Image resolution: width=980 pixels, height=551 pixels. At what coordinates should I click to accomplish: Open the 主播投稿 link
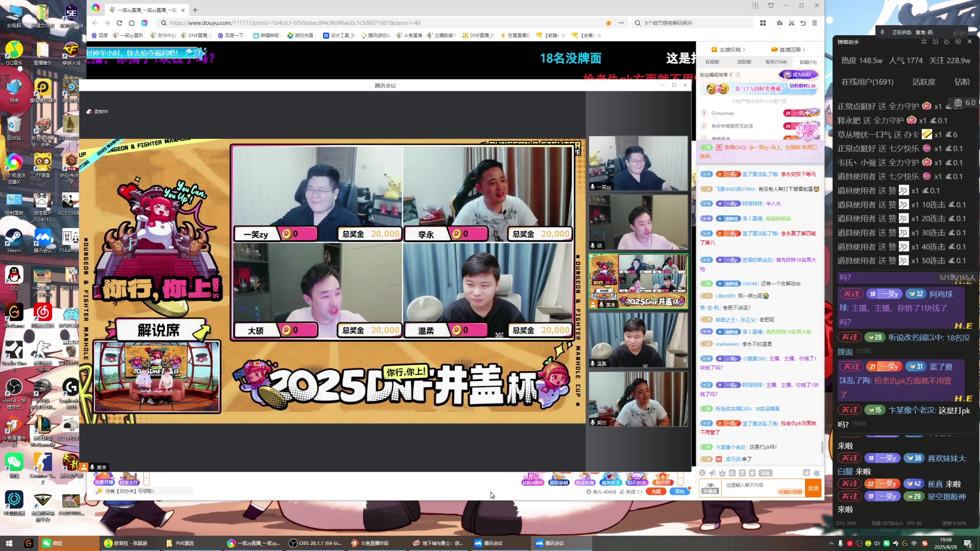click(728, 49)
